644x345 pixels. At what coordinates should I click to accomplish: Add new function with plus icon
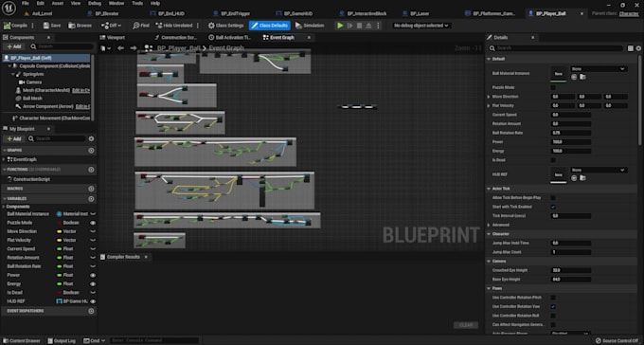coord(91,170)
